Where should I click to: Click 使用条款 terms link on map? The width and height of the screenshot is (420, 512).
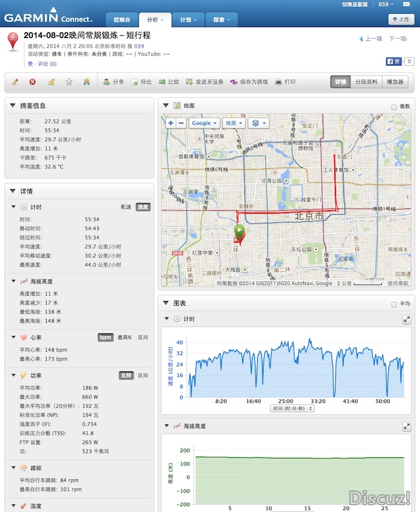[398, 283]
